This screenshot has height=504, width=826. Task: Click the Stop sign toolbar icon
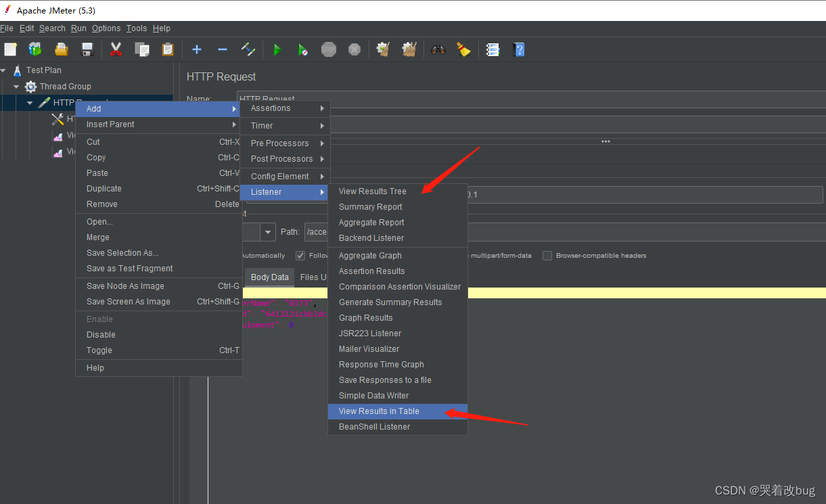329,49
